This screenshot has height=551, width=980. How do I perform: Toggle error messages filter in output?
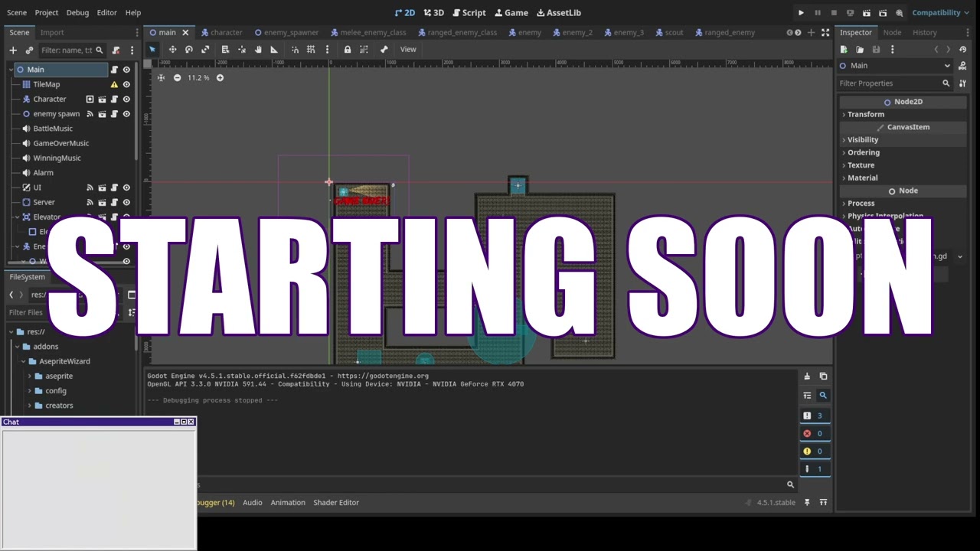coord(815,434)
